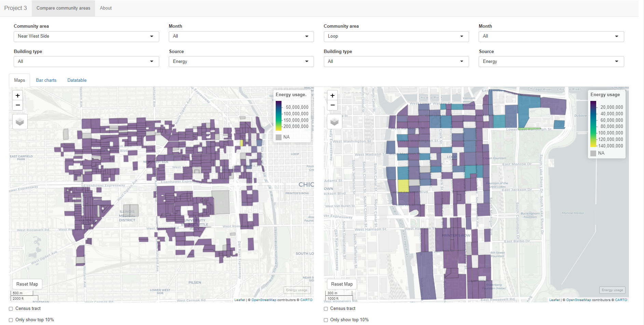Switch to the Maps tab

click(x=19, y=80)
